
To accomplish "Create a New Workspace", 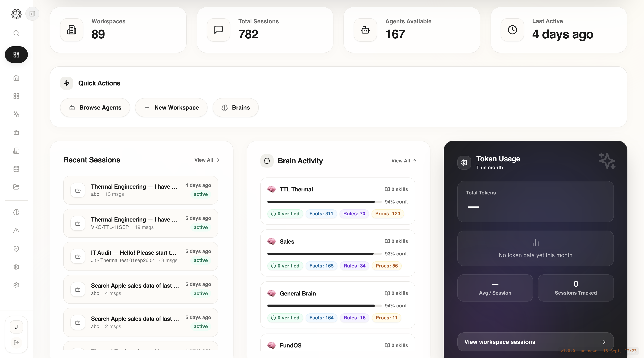I will (x=171, y=107).
